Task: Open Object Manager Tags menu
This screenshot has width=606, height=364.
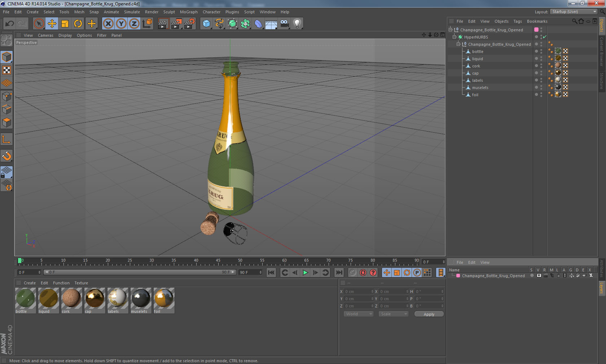Action: [518, 21]
